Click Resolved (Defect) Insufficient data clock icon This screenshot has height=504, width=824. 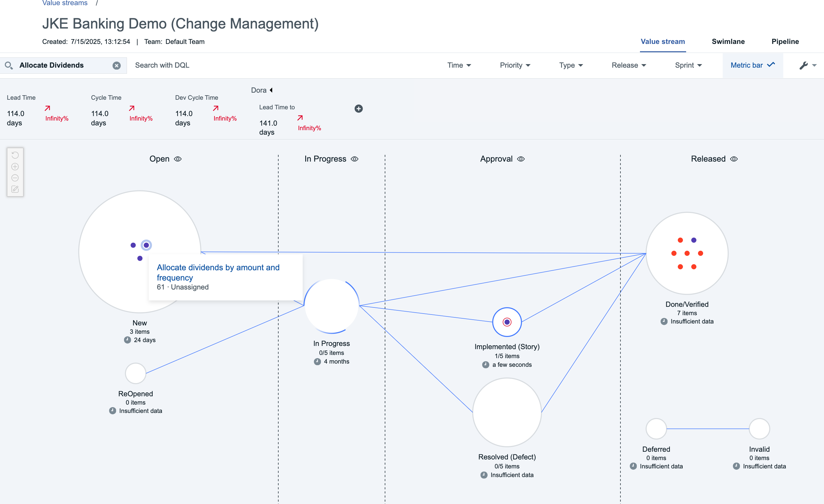pos(484,475)
